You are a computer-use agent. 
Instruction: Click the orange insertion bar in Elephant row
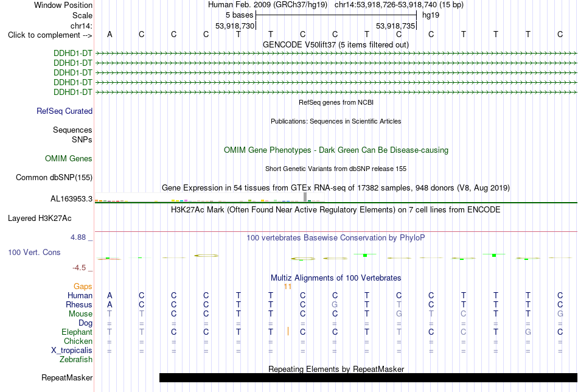(288, 331)
